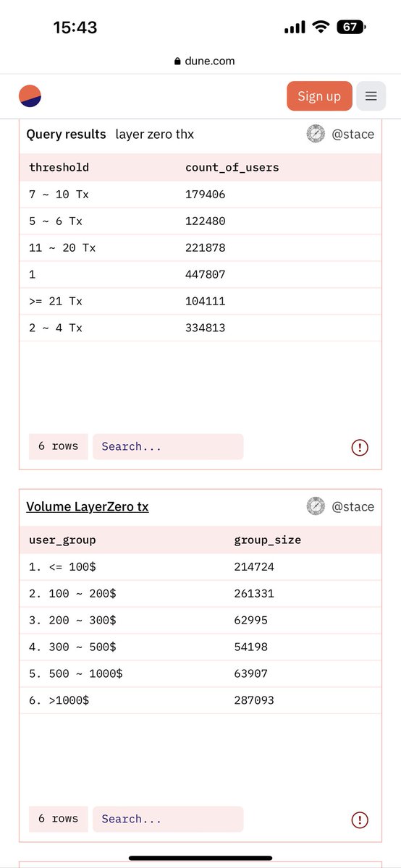Select the value 221878
The height and width of the screenshot is (868, 401).
tap(206, 247)
